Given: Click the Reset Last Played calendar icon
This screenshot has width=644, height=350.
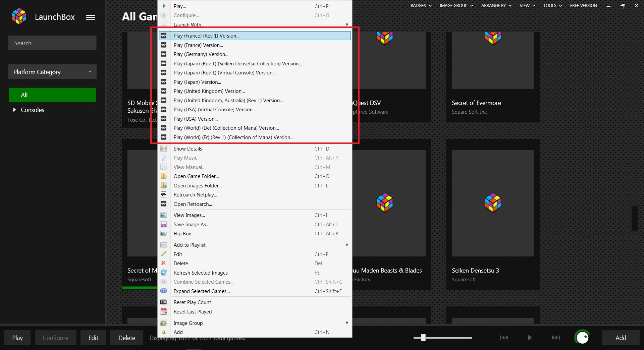Looking at the screenshot, I should (x=164, y=311).
